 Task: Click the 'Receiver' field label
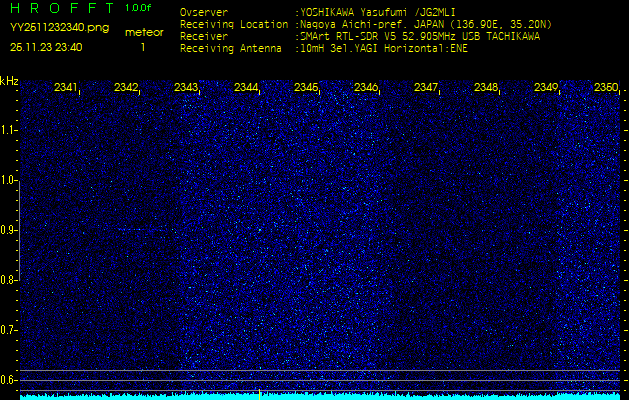click(x=204, y=37)
